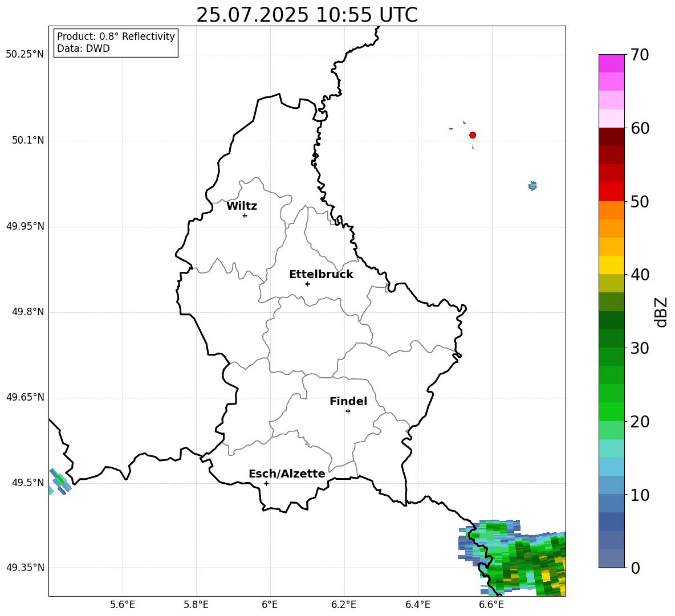The width and height of the screenshot is (675, 616).
Task: Click the Wiltz station cross marker
Action: (245, 215)
